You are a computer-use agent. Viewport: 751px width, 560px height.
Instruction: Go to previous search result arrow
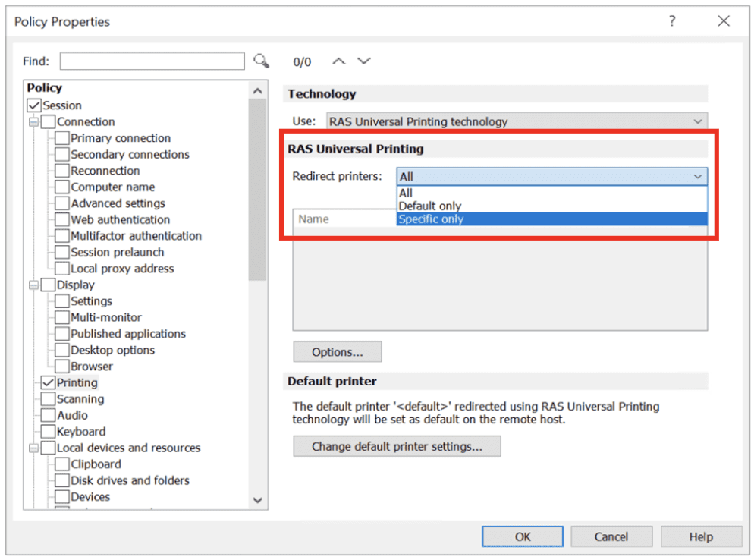(339, 61)
